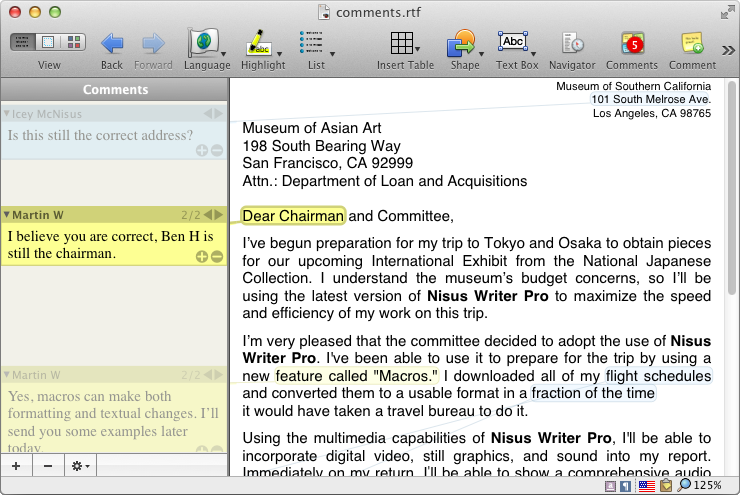Image resolution: width=740 pixels, height=495 pixels.
Task: Open the Language flag-and-globe tool
Action: tap(204, 42)
